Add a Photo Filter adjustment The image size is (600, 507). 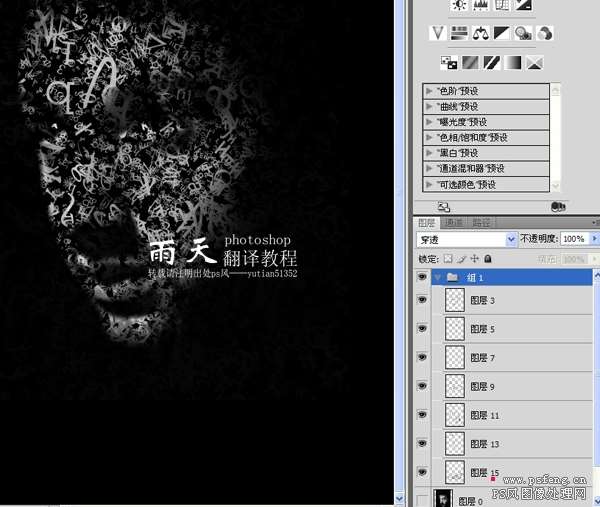point(523,33)
